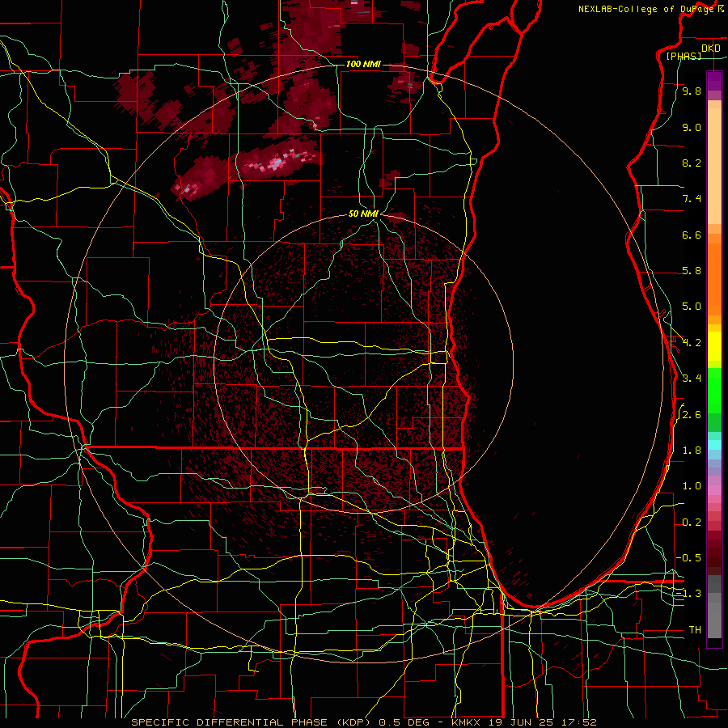
Task: Click the -0.5 scale value
Action: pos(689,557)
